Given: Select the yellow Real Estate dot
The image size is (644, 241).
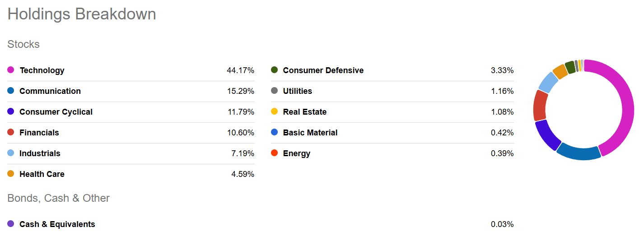Looking at the screenshot, I should coord(274,111).
